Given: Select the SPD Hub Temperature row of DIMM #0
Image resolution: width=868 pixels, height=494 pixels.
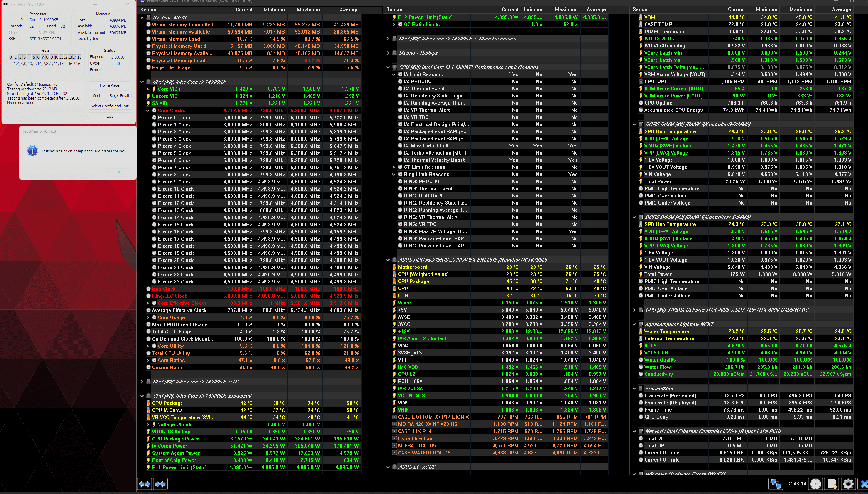Looking at the screenshot, I should [742, 131].
